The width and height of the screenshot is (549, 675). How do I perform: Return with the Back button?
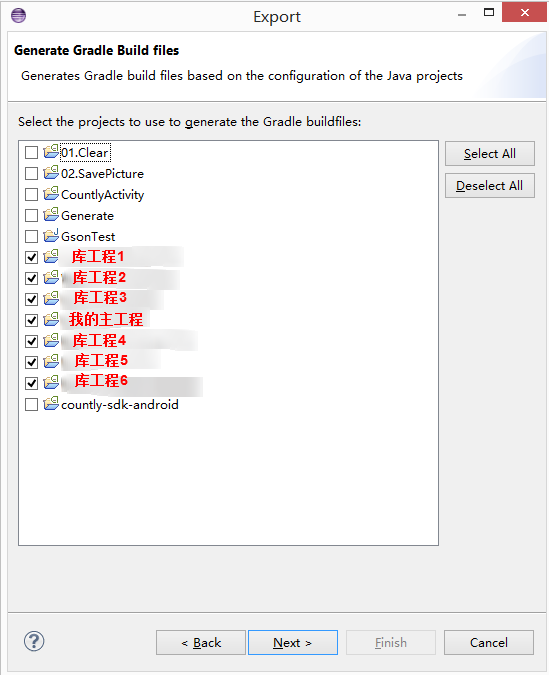201,643
